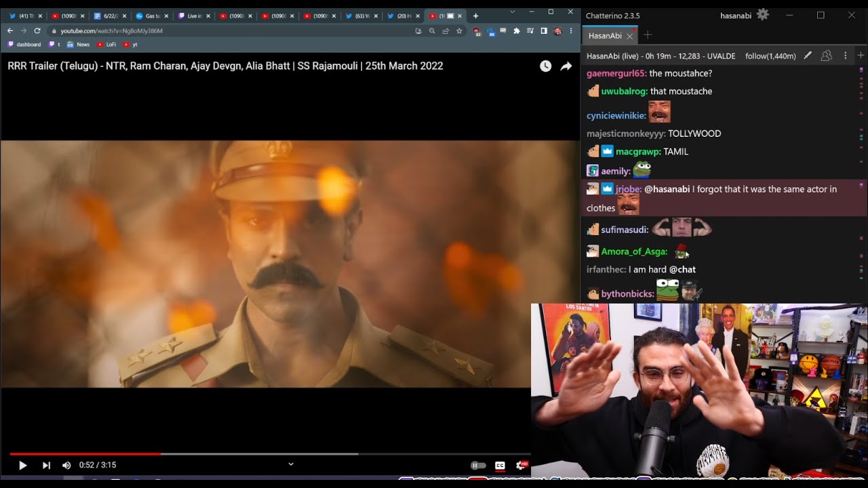Viewport: 868px width, 488px height.
Task: Click username Amora_of_Asga in chat
Action: click(635, 251)
